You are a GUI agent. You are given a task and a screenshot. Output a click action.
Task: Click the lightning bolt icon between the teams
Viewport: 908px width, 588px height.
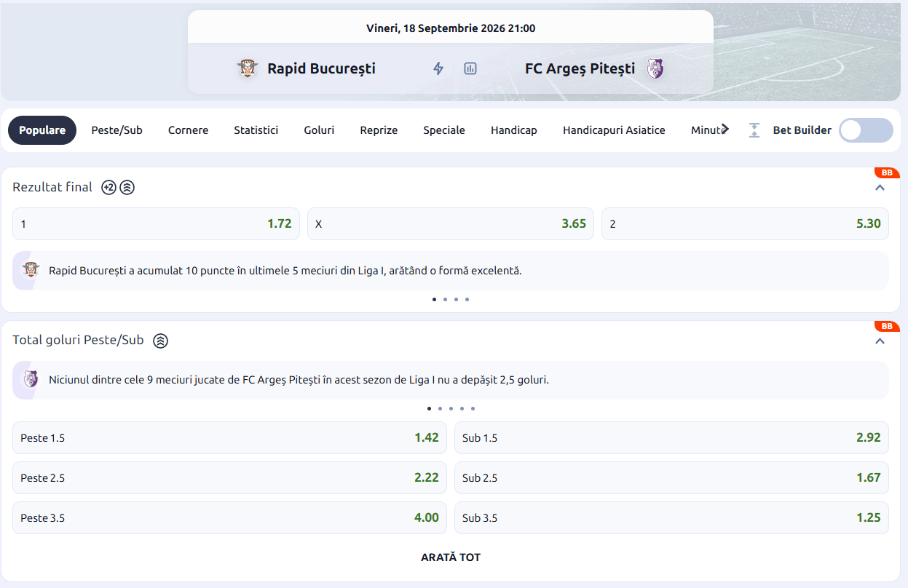pos(438,68)
